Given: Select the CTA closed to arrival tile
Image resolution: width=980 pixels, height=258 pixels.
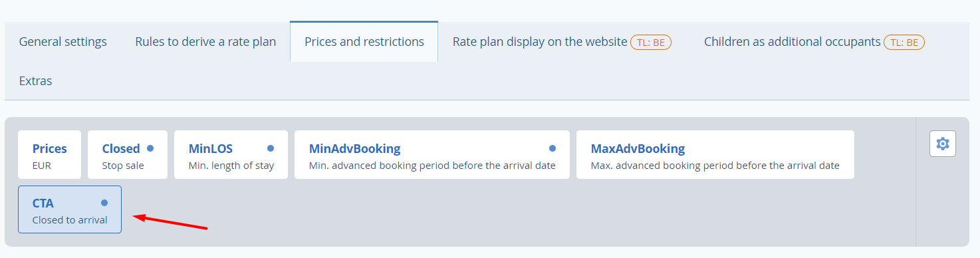Looking at the screenshot, I should pos(70,209).
